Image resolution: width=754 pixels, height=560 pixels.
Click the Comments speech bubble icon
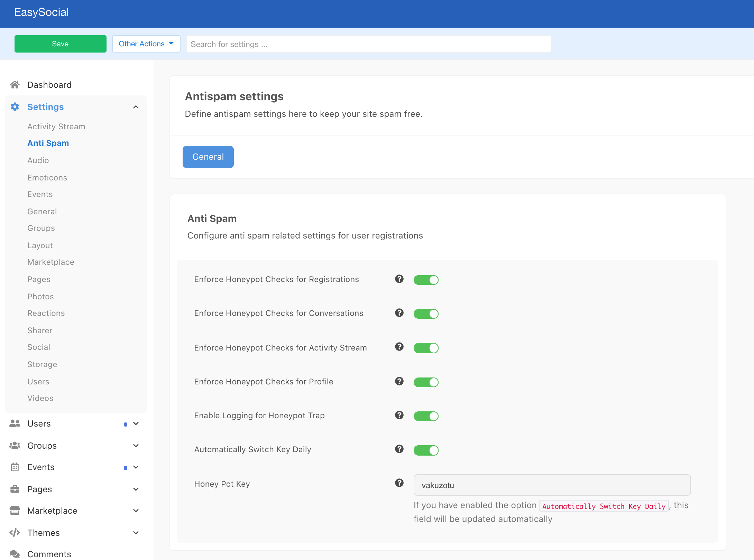tap(15, 554)
